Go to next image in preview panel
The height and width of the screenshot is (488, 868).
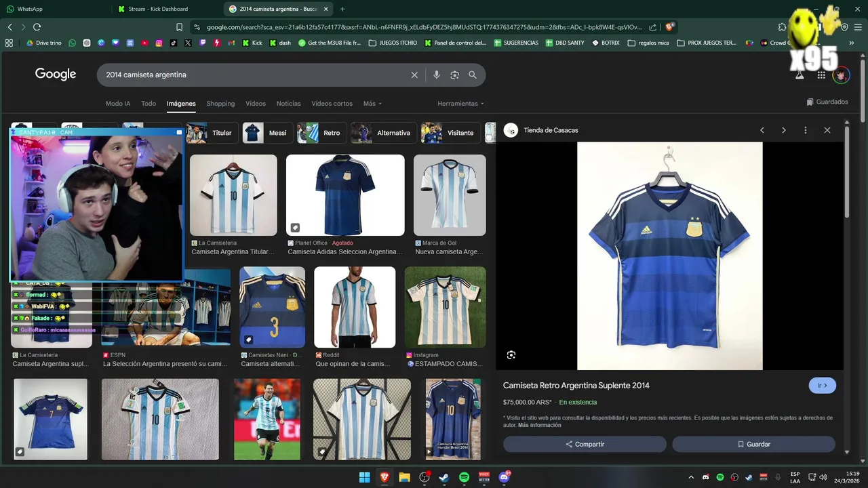click(784, 130)
